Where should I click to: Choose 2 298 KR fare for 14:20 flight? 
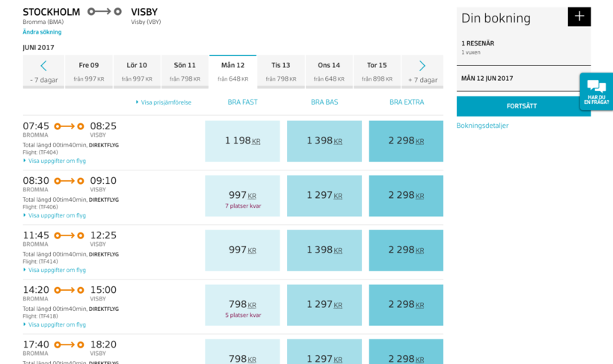(406, 305)
